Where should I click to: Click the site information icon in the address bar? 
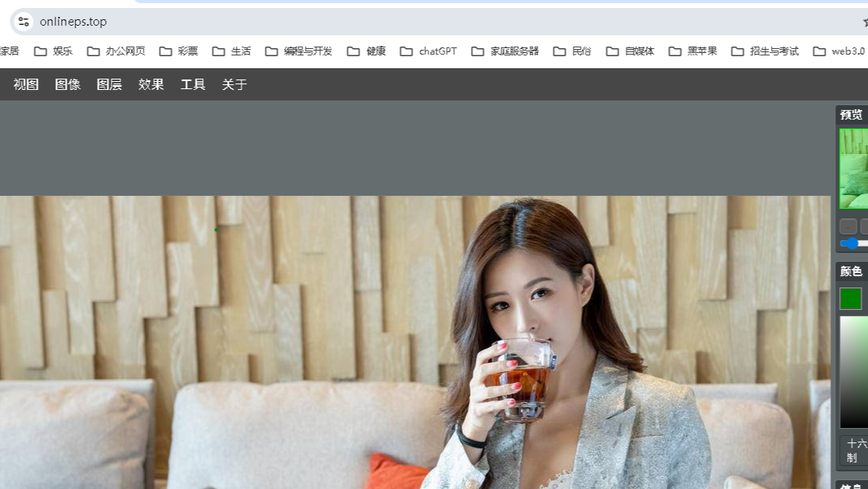pos(23,22)
